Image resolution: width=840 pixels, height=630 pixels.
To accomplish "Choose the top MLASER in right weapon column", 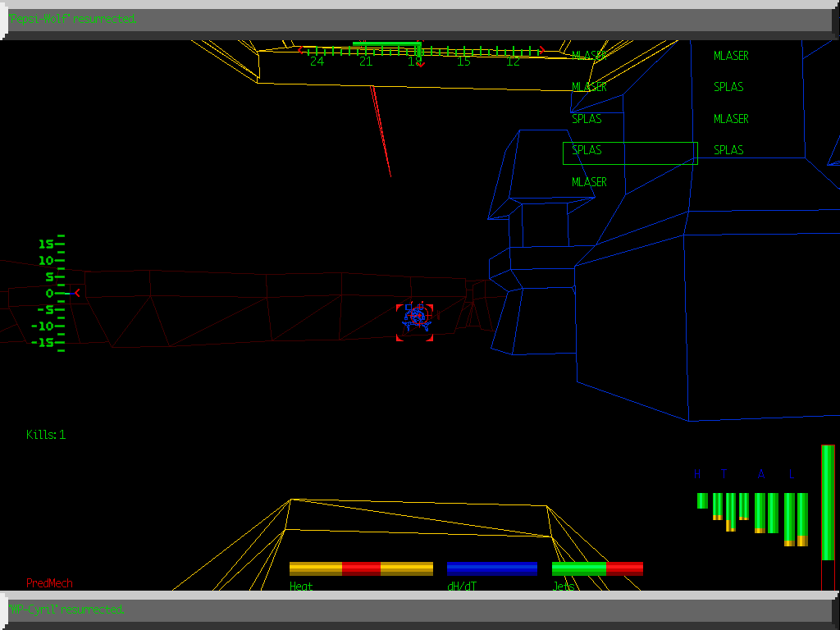I will coord(731,56).
